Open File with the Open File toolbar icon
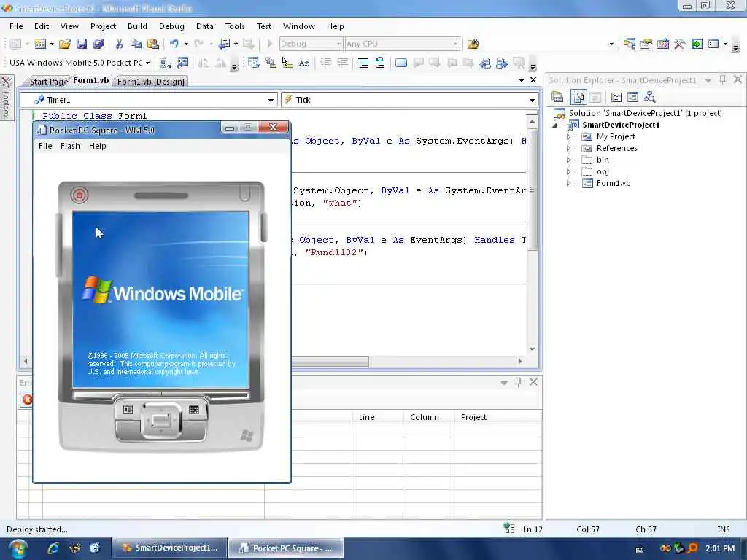 pyautogui.click(x=65, y=44)
